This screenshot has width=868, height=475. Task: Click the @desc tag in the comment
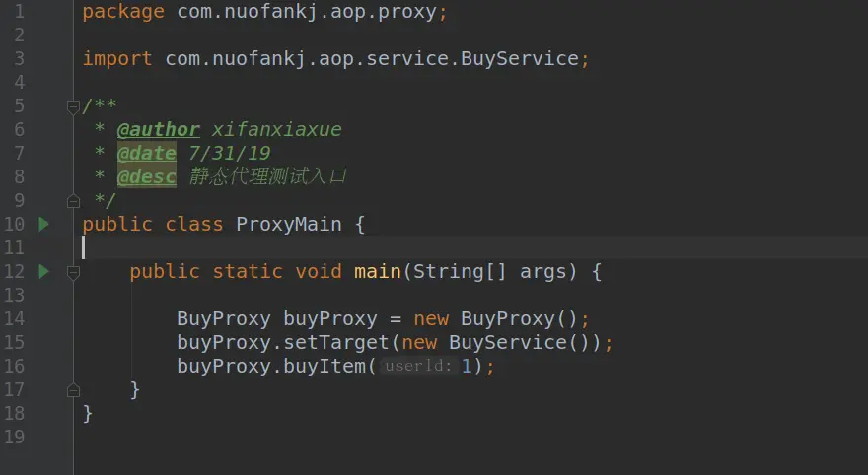[x=147, y=177]
